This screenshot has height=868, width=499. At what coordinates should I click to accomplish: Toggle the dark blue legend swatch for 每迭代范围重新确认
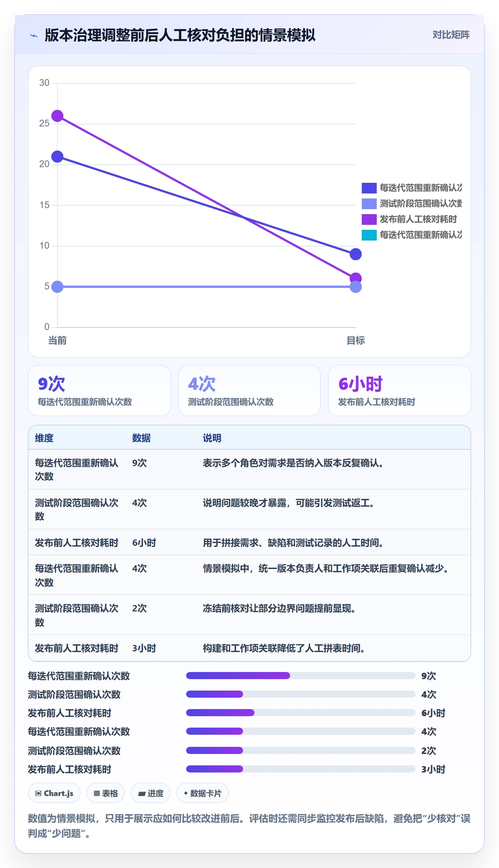[x=369, y=188]
